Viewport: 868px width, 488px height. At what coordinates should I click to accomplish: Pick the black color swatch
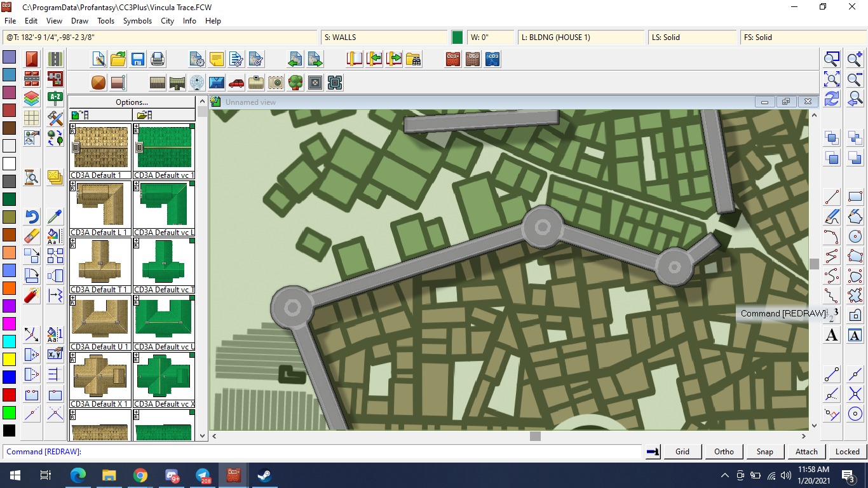[x=9, y=430]
